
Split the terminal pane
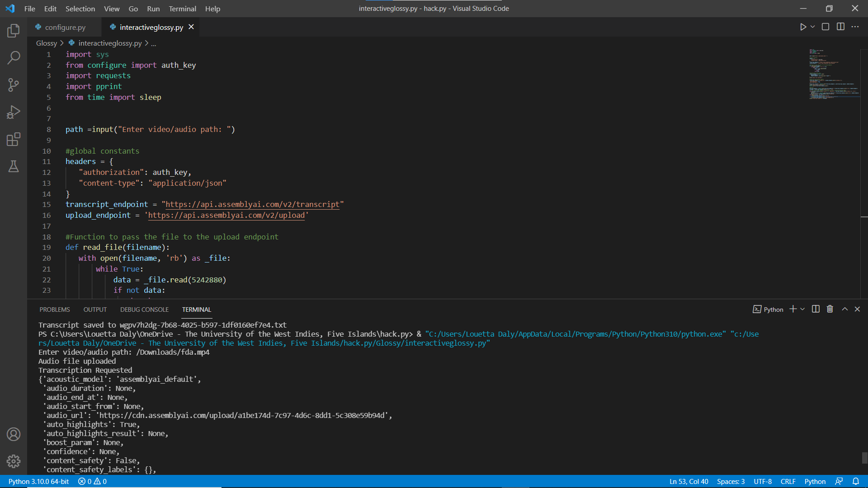point(816,309)
